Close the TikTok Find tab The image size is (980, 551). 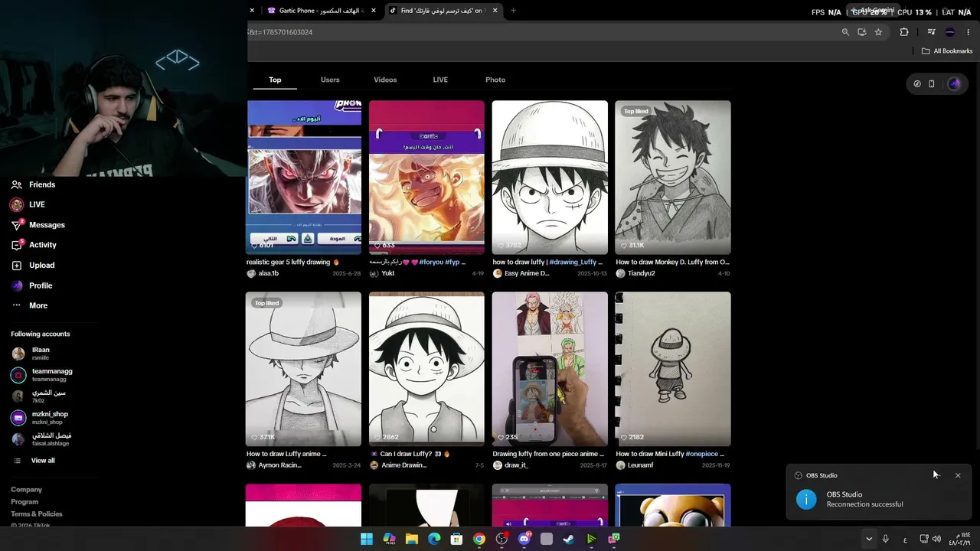pyautogui.click(x=495, y=11)
